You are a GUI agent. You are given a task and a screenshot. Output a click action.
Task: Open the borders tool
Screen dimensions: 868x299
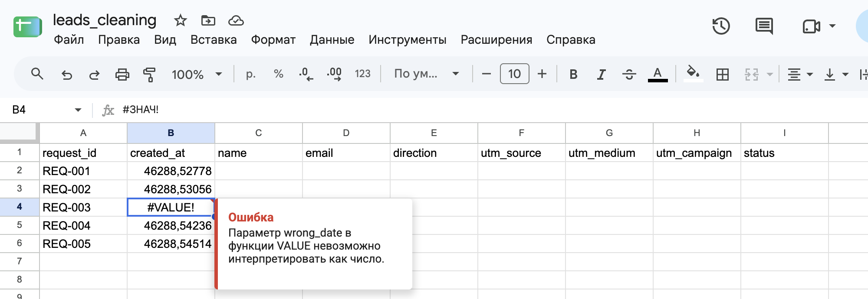pos(723,75)
